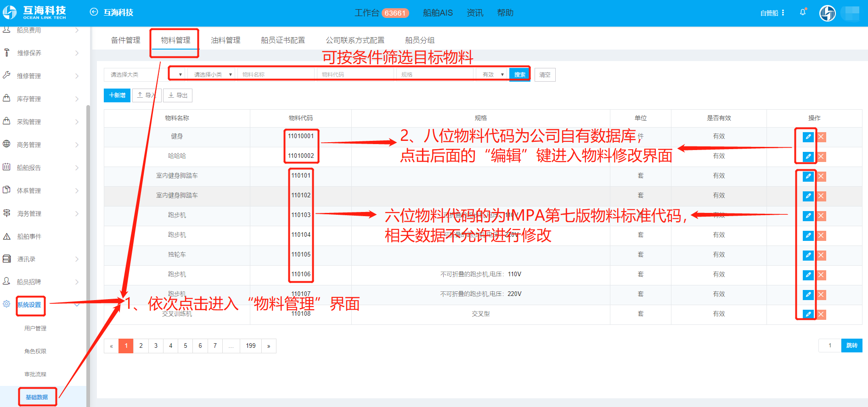Edit material code 110101 row

(808, 176)
